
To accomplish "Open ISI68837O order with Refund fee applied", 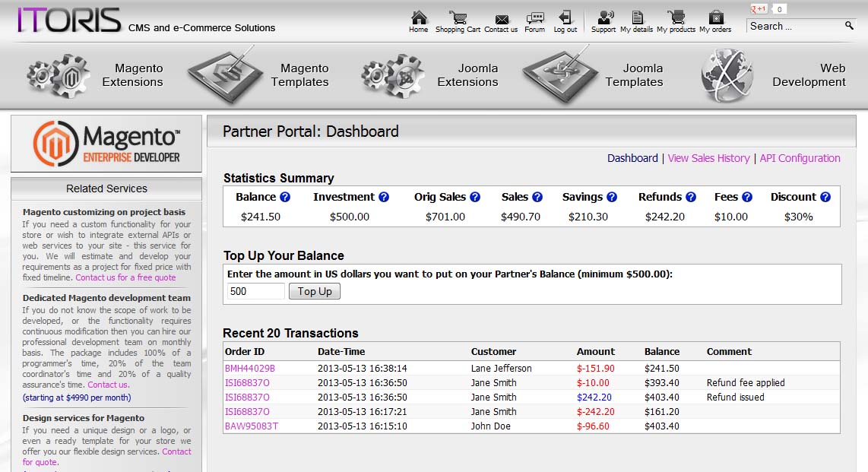I will coord(247,383).
